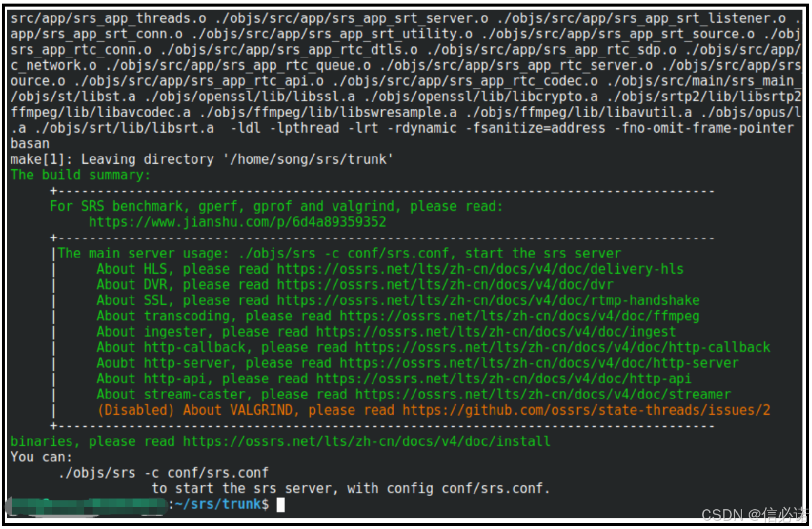812x529 pixels.
Task: Open the ingest documentation URL
Action: click(496, 332)
